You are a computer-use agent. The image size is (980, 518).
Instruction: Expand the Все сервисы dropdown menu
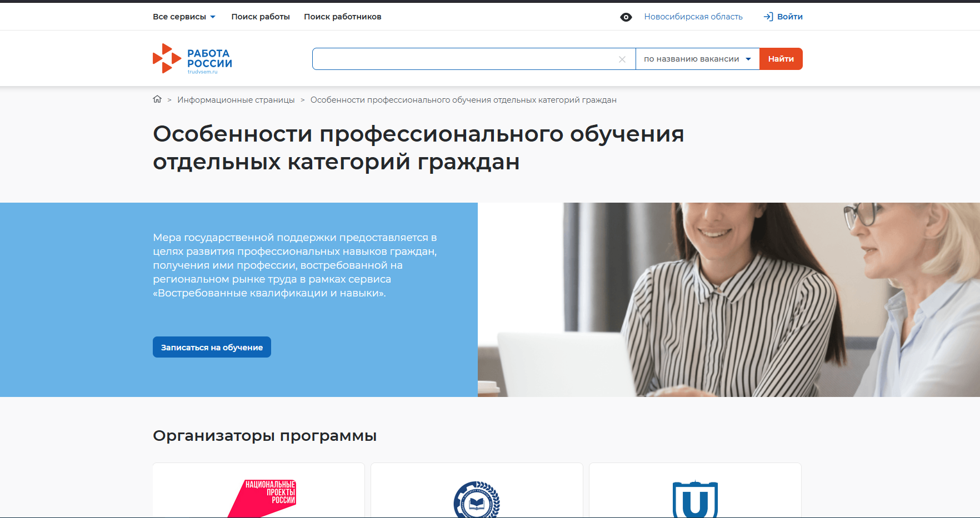[x=179, y=17]
